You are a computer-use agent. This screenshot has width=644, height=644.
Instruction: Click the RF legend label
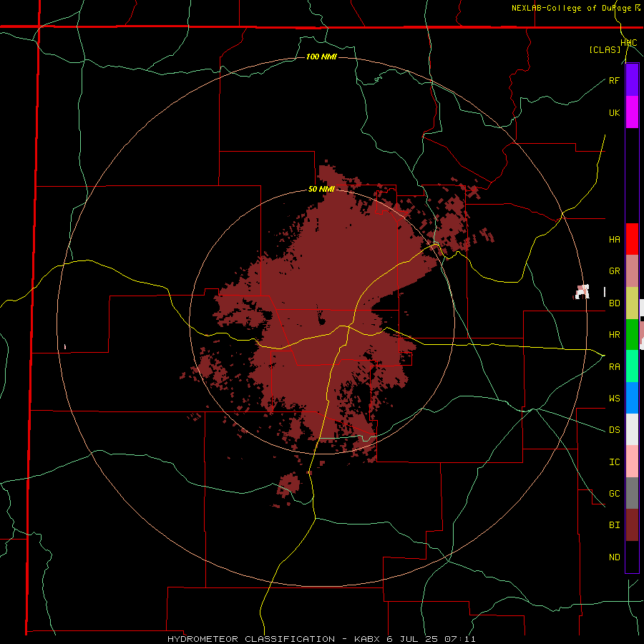click(x=614, y=80)
